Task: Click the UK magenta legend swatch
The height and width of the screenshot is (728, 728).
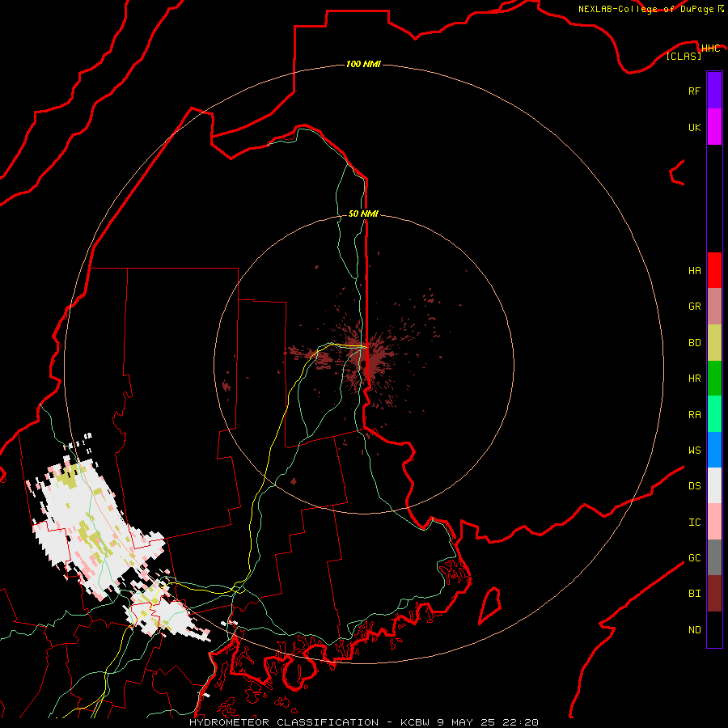Action: tap(714, 127)
